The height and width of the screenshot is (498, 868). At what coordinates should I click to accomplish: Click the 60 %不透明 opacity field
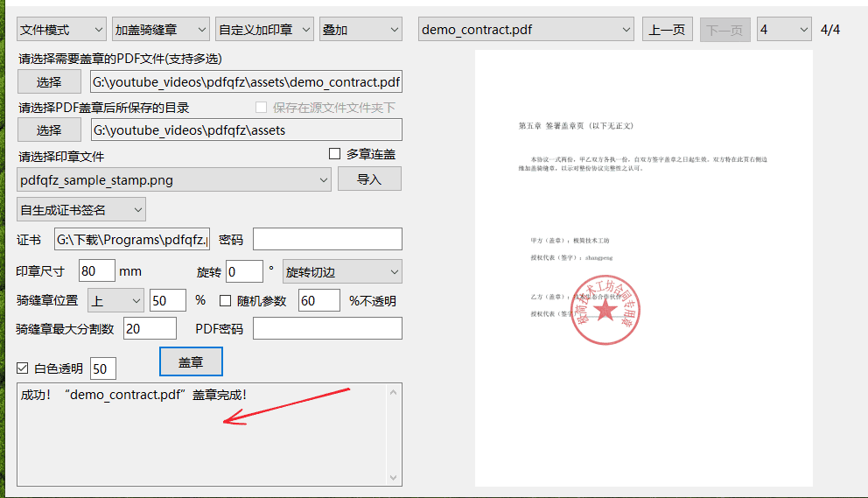pos(318,300)
